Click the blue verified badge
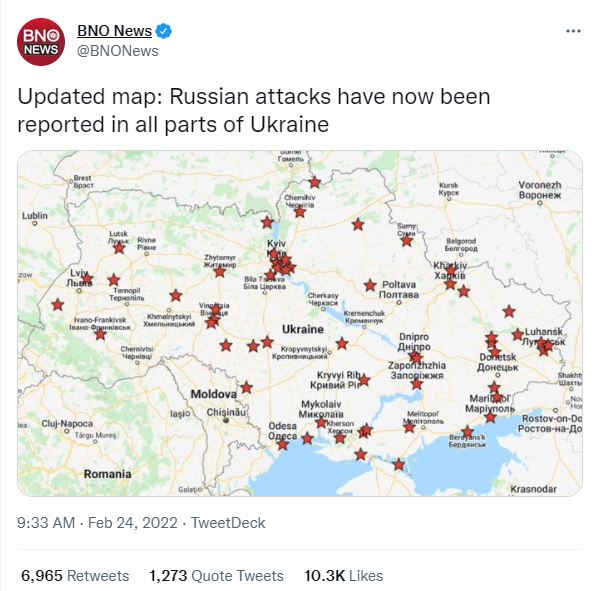The width and height of the screenshot is (595, 591). tap(164, 31)
